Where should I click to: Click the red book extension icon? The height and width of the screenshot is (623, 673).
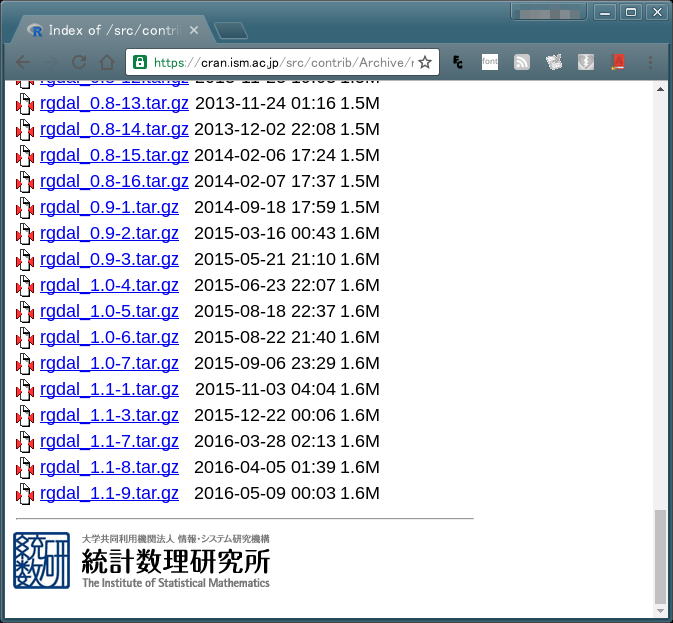pos(618,63)
